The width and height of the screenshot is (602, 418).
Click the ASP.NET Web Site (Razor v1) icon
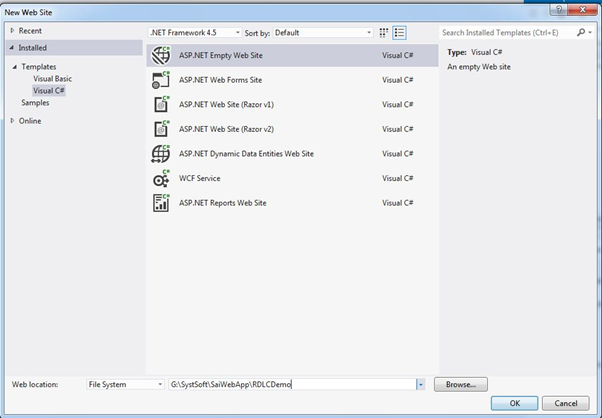point(161,104)
